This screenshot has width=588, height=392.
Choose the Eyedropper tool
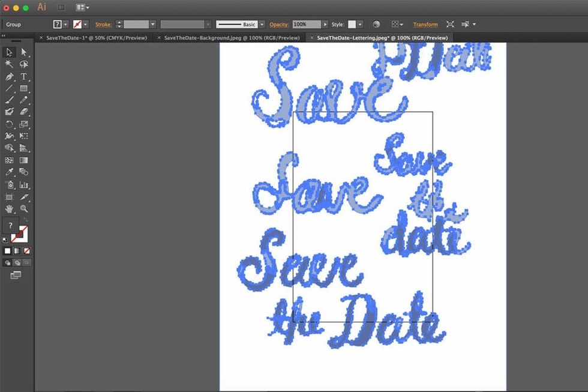tap(9, 172)
